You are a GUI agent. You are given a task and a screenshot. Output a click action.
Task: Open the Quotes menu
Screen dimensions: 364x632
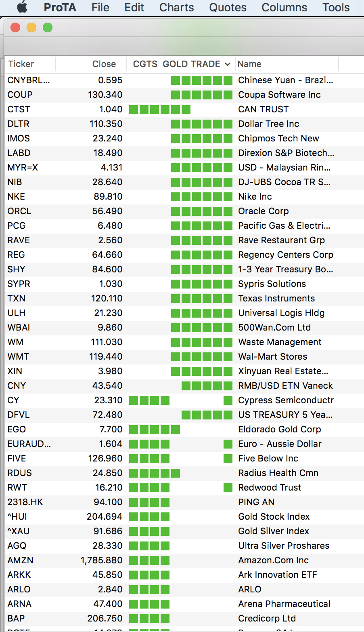point(228,7)
